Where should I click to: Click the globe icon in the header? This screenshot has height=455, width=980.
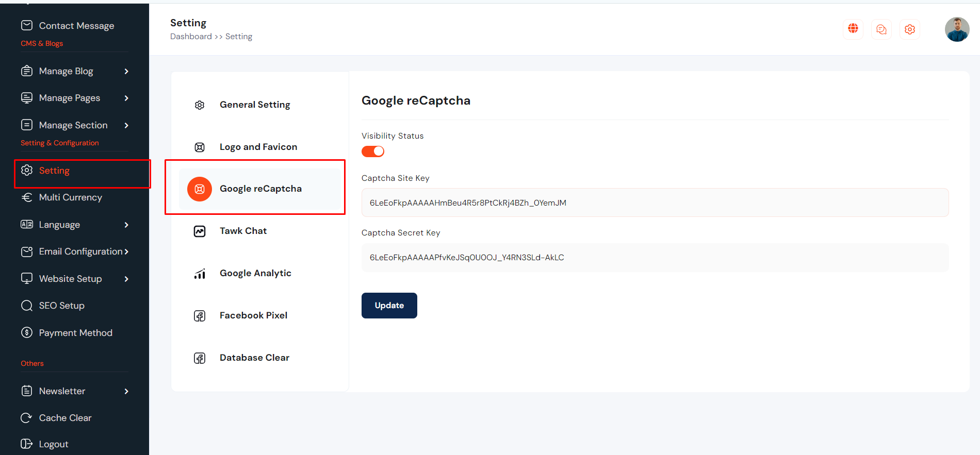pyautogui.click(x=853, y=29)
